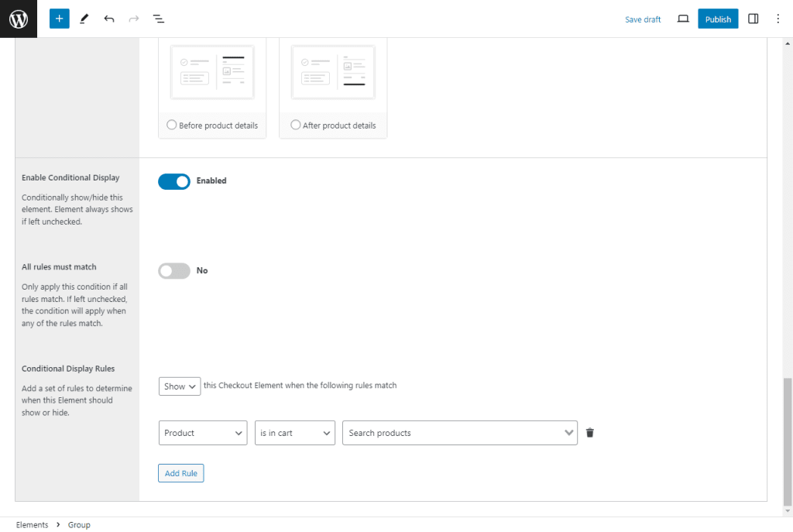793x532 pixels.
Task: Open the laptop preview icon
Action: pyautogui.click(x=683, y=19)
